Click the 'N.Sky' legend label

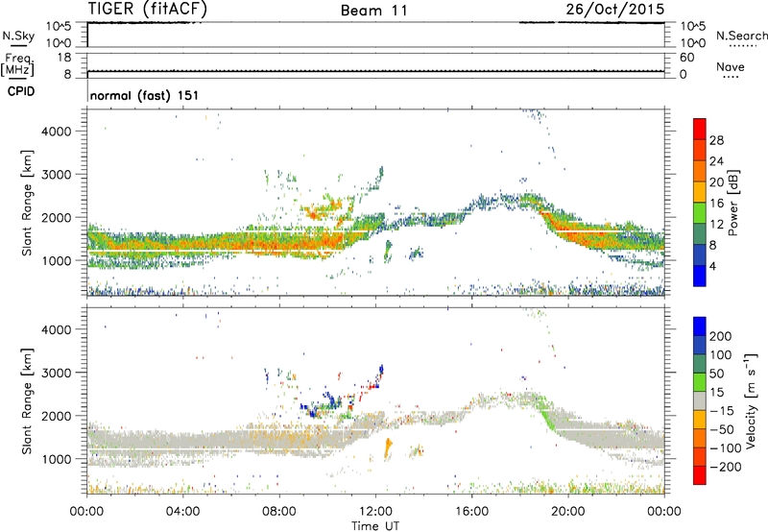pos(18,36)
